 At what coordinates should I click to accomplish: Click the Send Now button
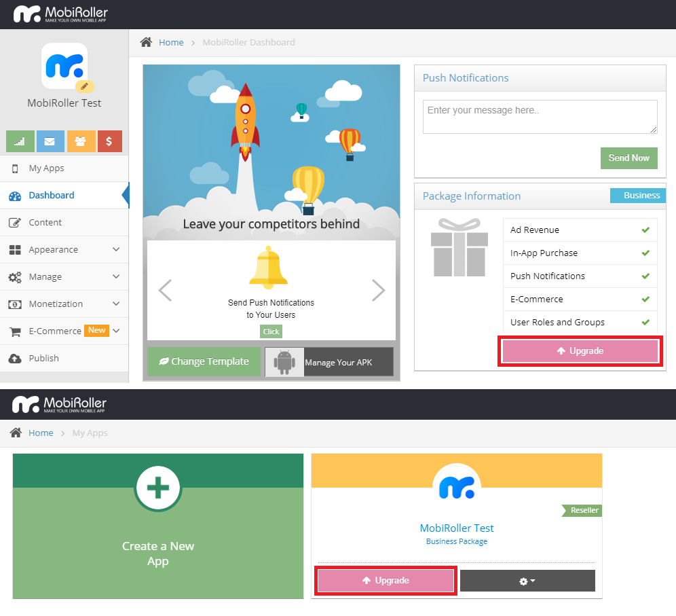coord(628,158)
